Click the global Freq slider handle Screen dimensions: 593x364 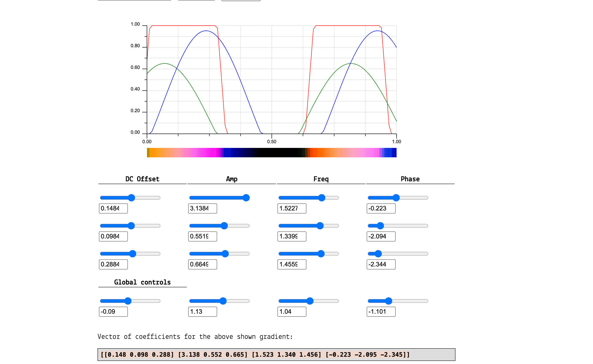(310, 301)
